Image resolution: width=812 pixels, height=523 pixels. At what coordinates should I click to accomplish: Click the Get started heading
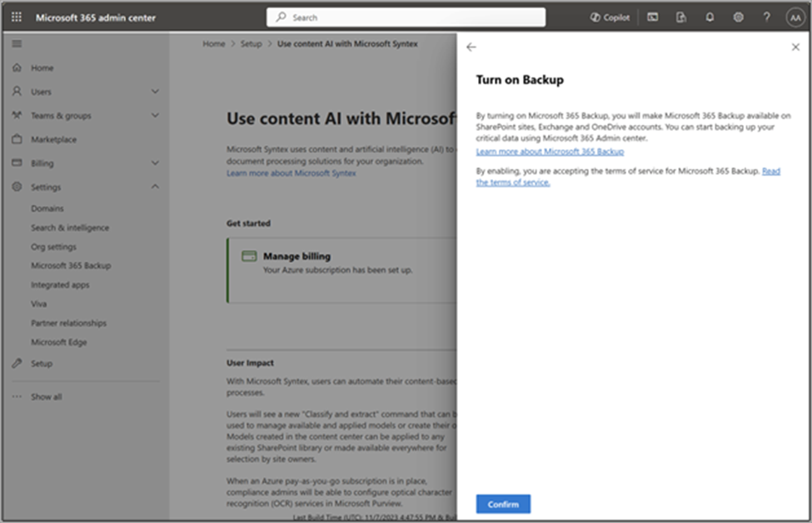click(248, 223)
